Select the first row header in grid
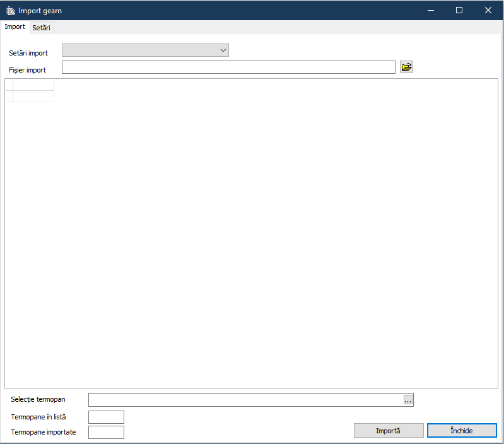 pyautogui.click(x=9, y=96)
